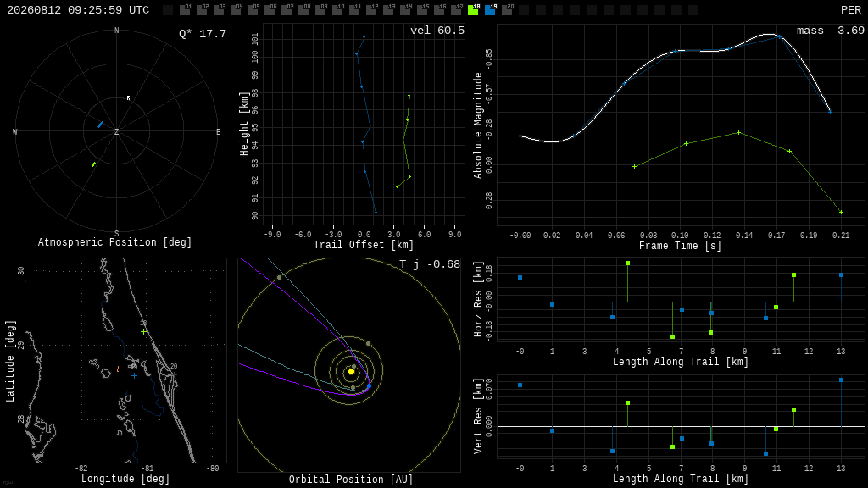Click the blue meteor trail in polar plot

point(100,125)
